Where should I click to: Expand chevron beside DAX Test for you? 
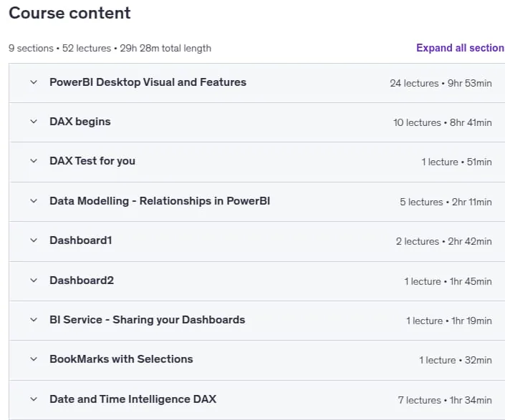coord(34,161)
